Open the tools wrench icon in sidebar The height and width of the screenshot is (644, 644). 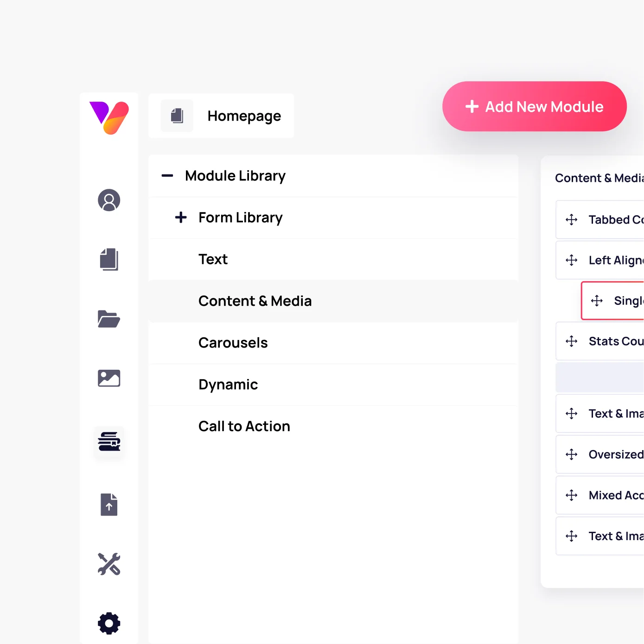109,564
